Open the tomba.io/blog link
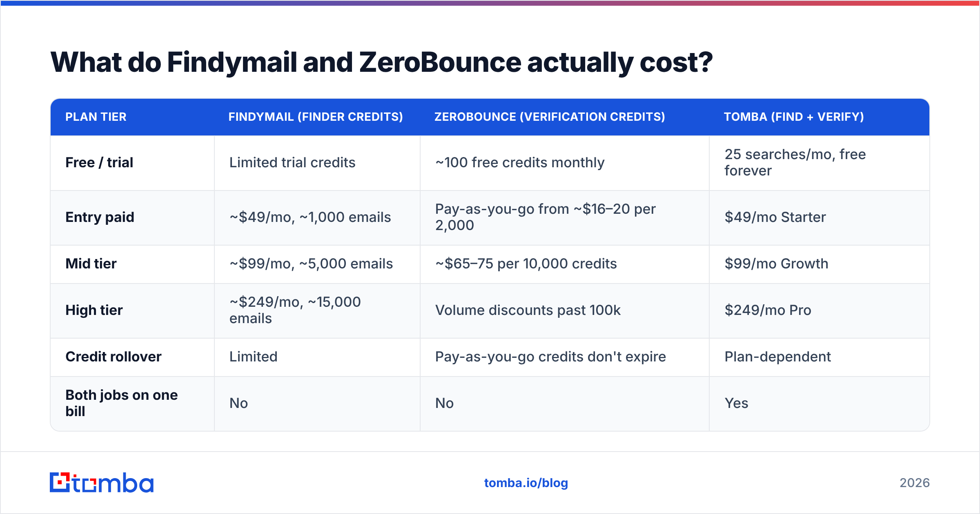The width and height of the screenshot is (980, 514). [x=526, y=483]
